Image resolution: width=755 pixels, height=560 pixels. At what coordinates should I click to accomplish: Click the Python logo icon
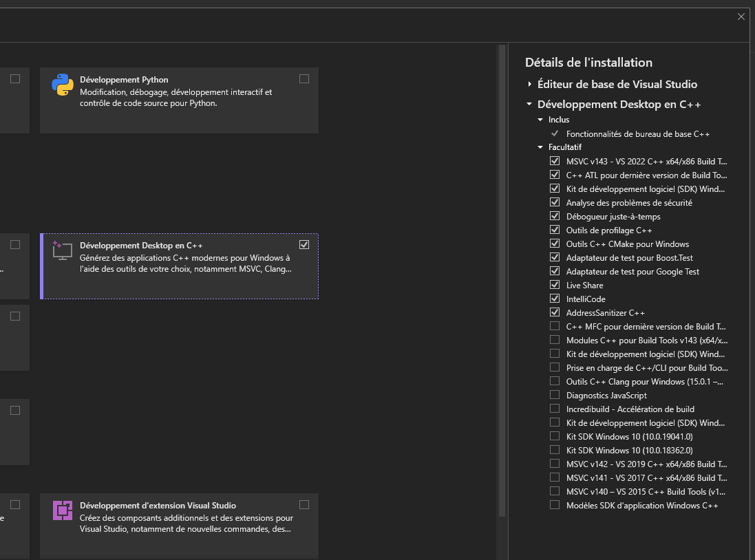click(x=63, y=85)
